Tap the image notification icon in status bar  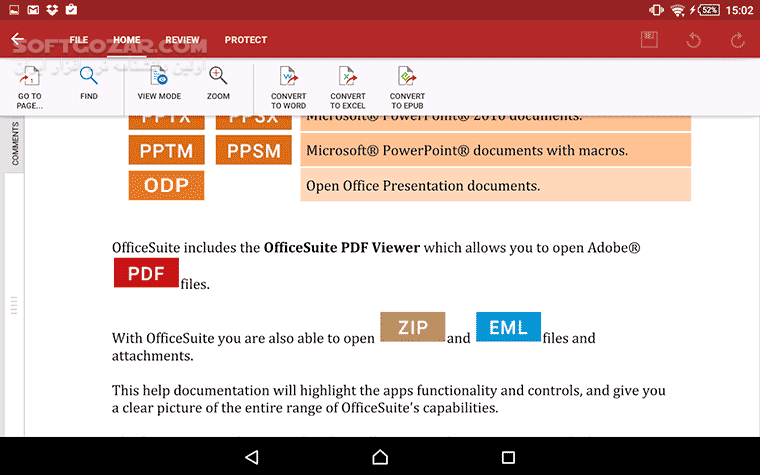[x=14, y=10]
